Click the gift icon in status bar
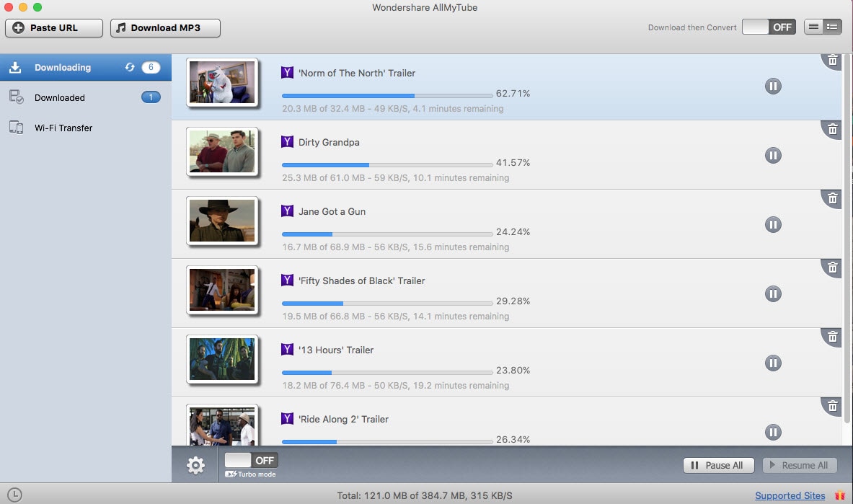Viewport: 853px width, 504px height. pos(840,495)
